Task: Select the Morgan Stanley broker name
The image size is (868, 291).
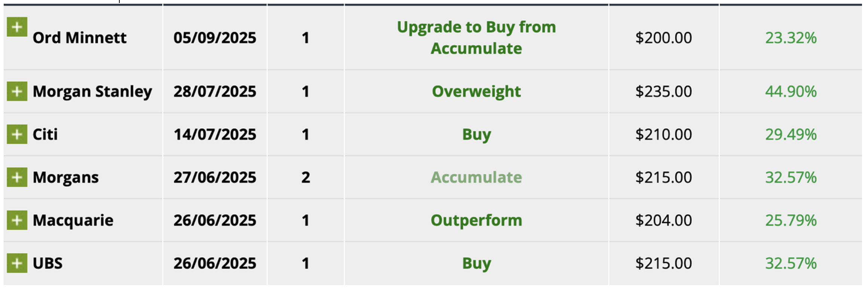Action: pyautogui.click(x=92, y=92)
